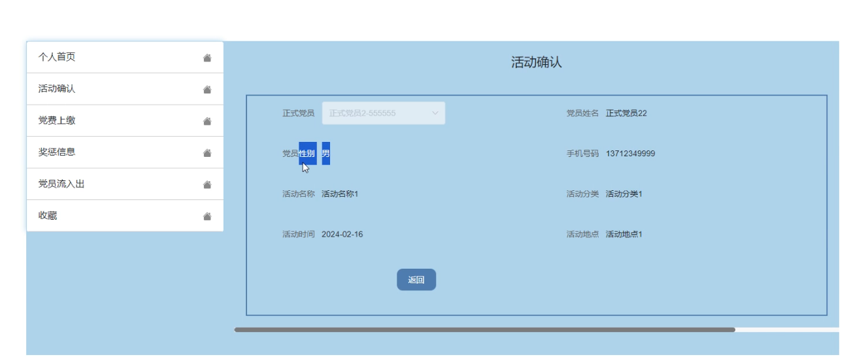Open 活动确认 sidebar menu item

[x=125, y=89]
